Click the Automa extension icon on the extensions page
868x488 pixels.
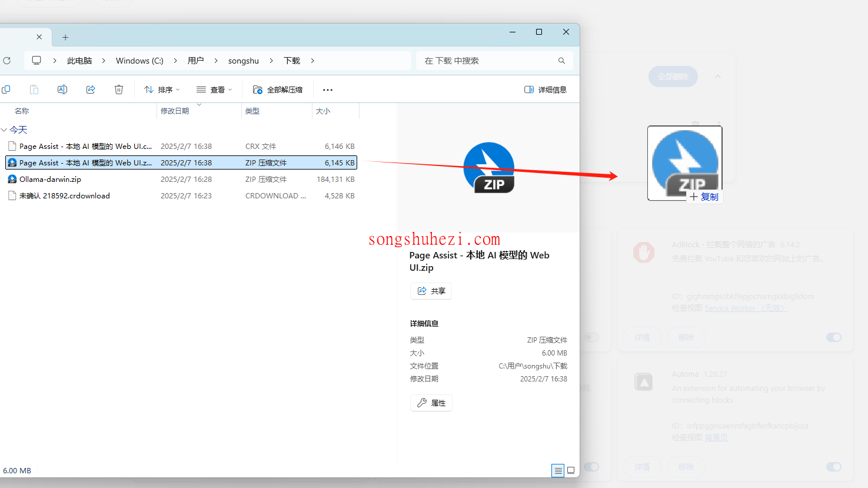(x=644, y=382)
